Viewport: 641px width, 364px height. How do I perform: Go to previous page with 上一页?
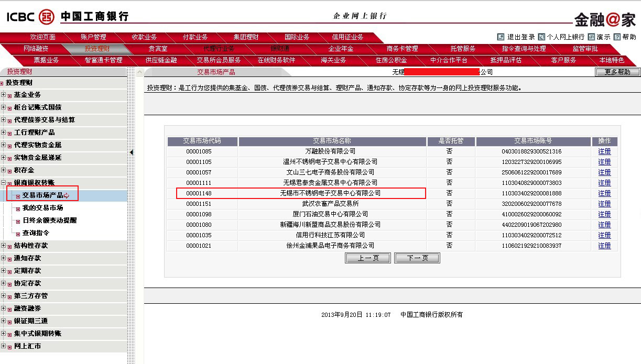(x=368, y=258)
